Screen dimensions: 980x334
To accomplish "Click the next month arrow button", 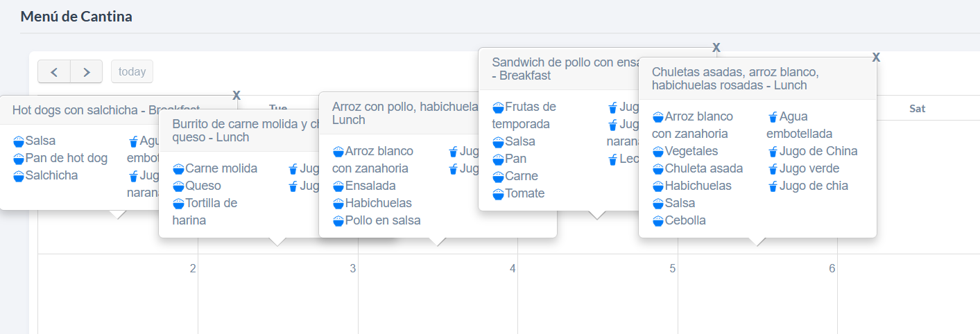I will tap(86, 71).
